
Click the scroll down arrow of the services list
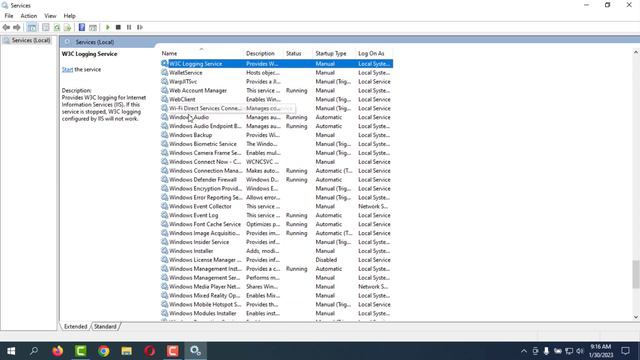click(x=636, y=317)
